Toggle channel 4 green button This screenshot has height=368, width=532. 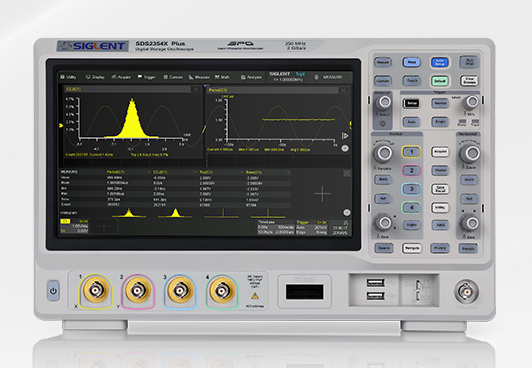coord(411,208)
